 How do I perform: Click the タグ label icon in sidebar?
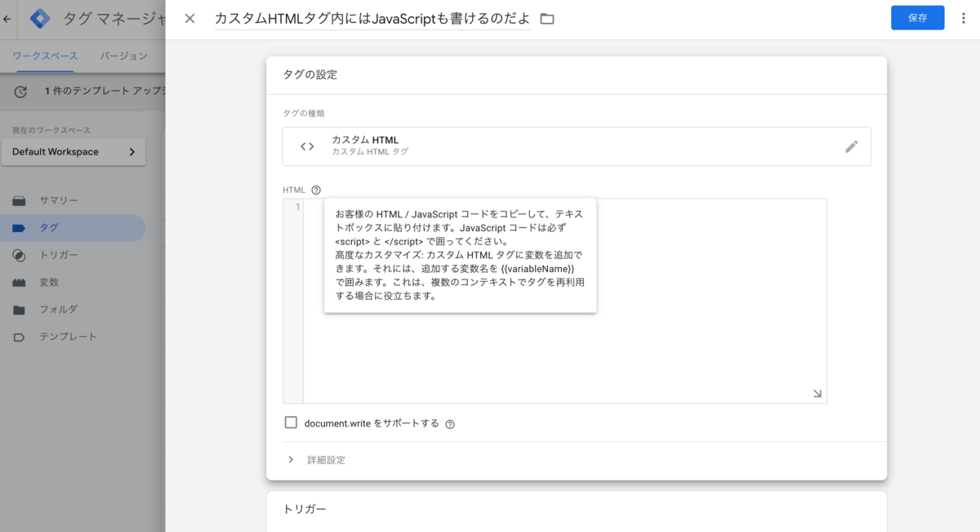coord(20,228)
